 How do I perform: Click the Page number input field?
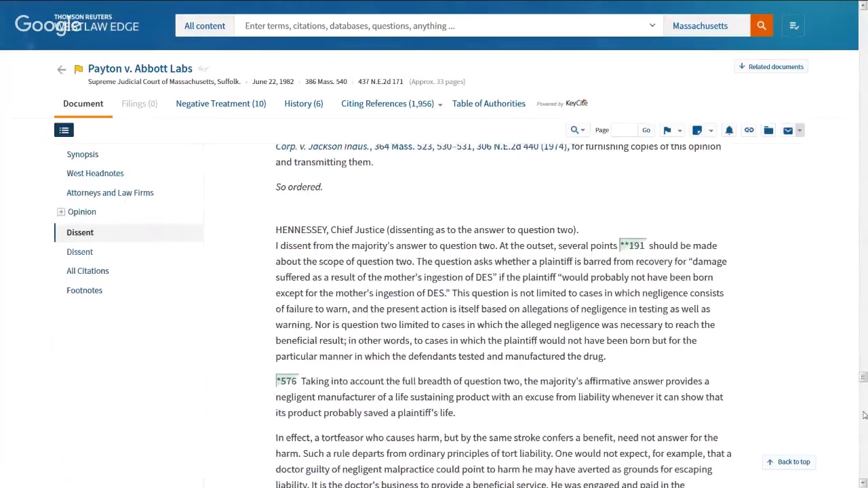click(625, 130)
